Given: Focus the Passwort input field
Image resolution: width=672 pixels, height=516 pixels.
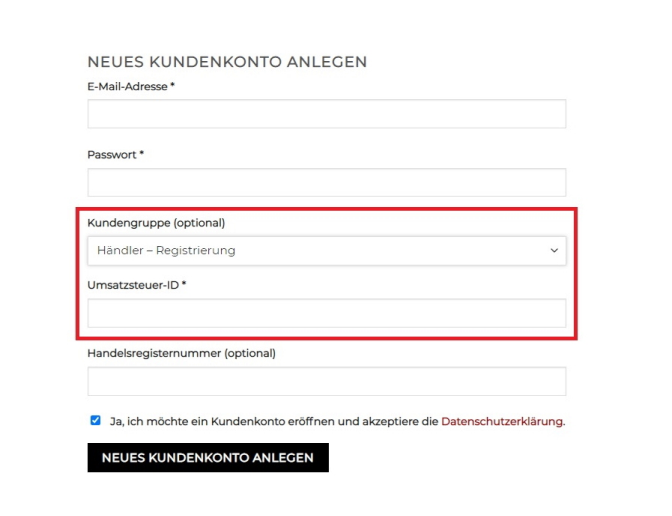Looking at the screenshot, I should [x=327, y=183].
